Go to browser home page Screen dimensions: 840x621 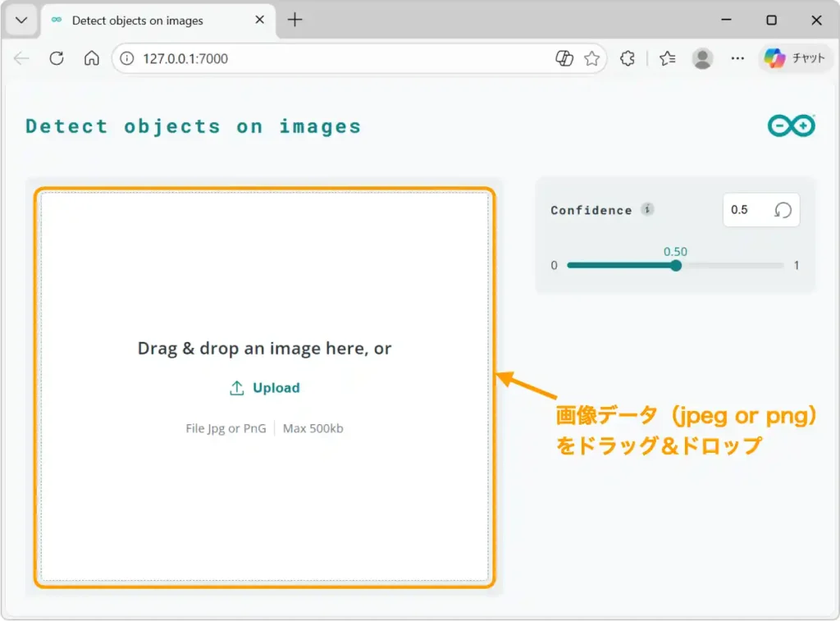91,58
